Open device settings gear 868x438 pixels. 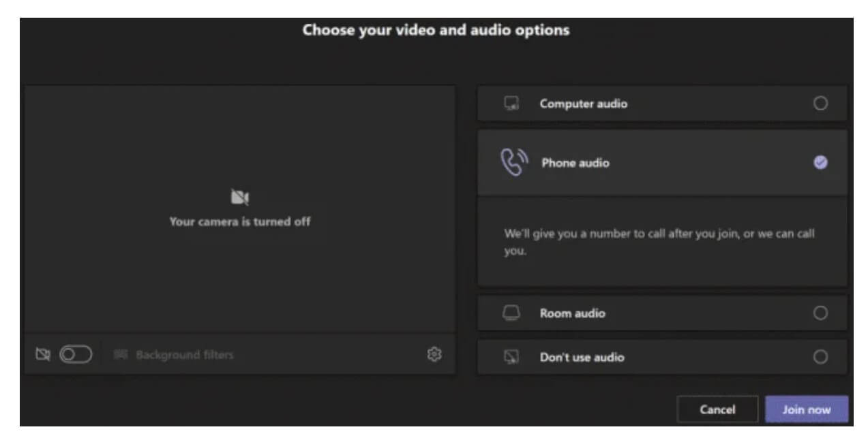[434, 354]
